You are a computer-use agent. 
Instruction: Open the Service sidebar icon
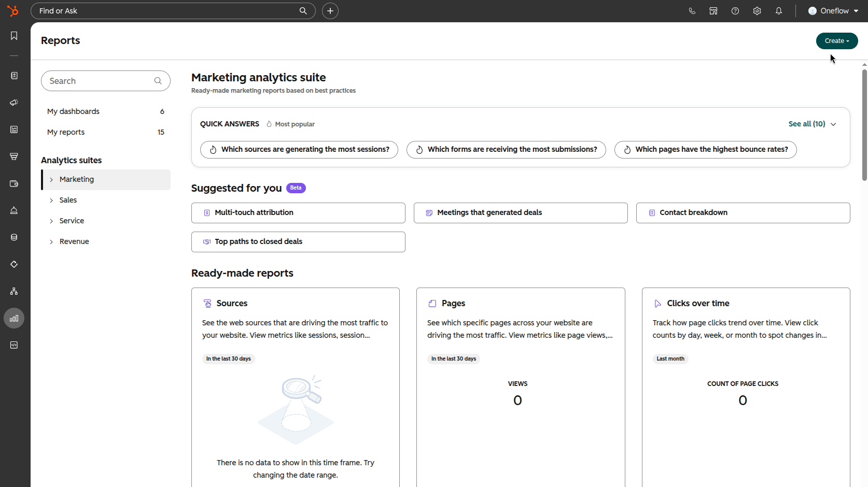coord(14,210)
